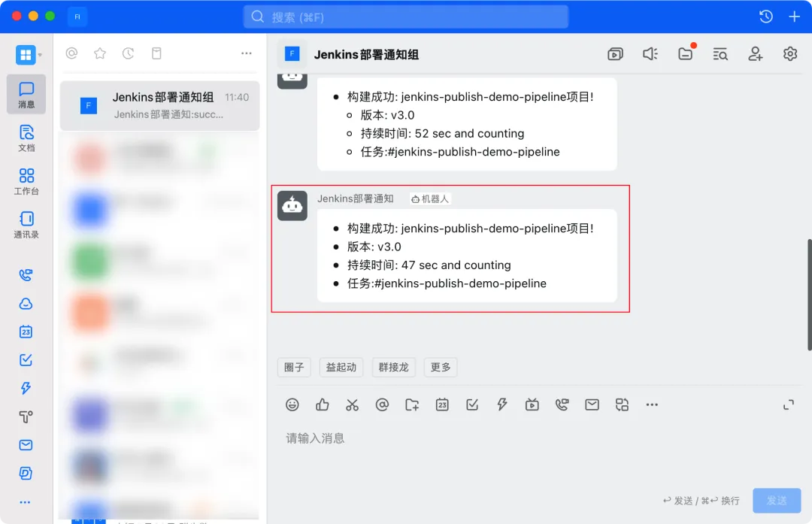Add a member to the group
The height and width of the screenshot is (524, 812).
(755, 54)
